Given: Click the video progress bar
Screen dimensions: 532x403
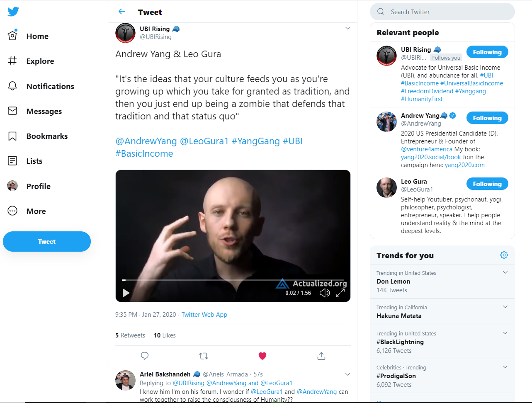Looking at the screenshot, I should coord(233,280).
